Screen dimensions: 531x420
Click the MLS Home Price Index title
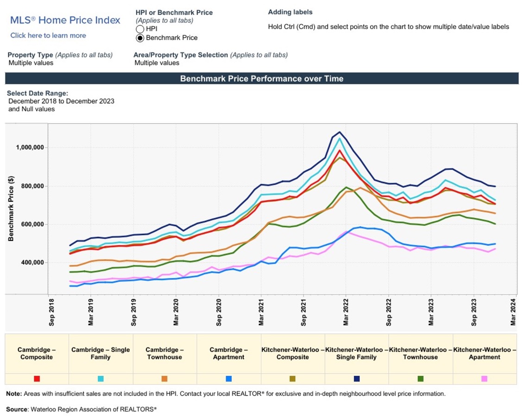point(65,20)
